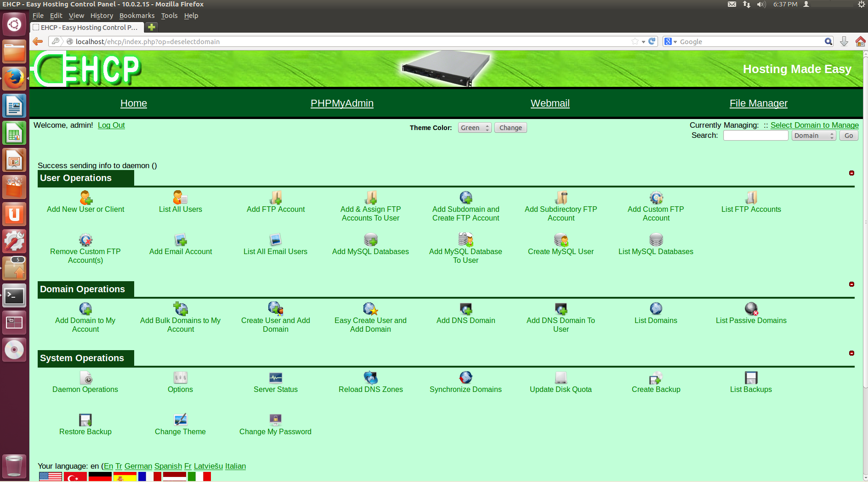The height and width of the screenshot is (482, 868).
Task: Open the Bookmarks menu
Action: click(x=137, y=15)
